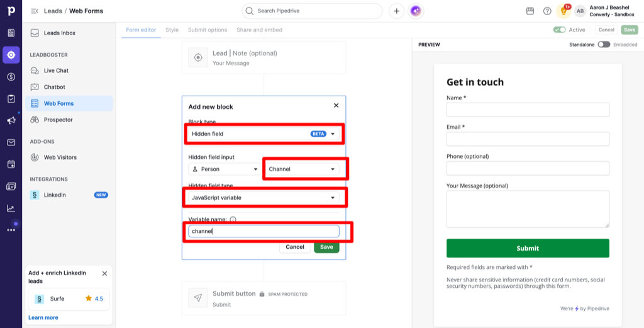Click the Variable name input field
The width and height of the screenshot is (644, 328).
264,232
